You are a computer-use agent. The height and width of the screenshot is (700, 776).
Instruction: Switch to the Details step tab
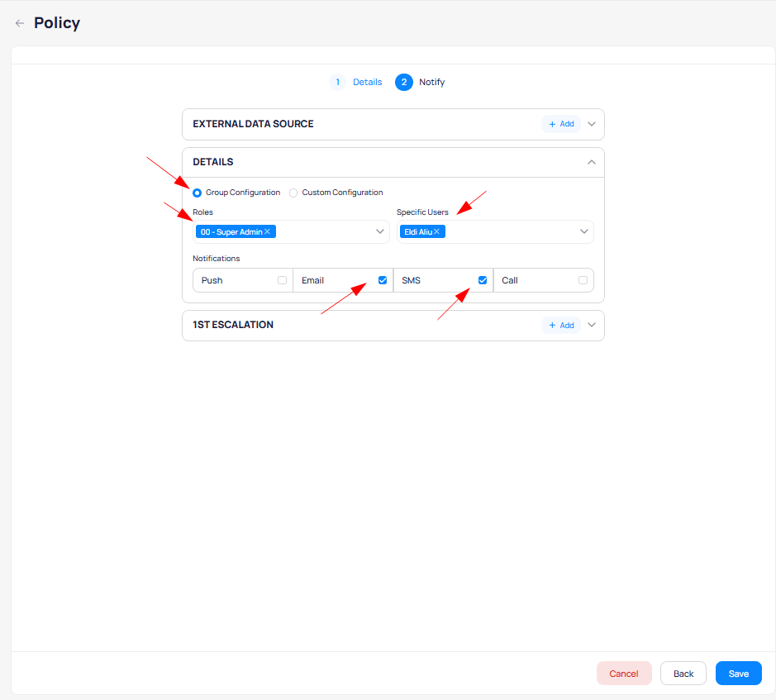tap(367, 83)
